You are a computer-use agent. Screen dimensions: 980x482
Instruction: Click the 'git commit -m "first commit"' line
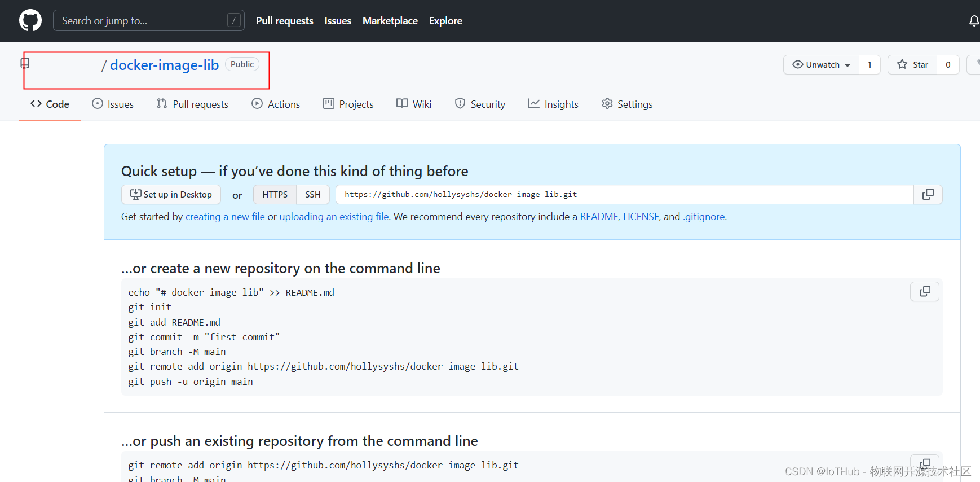(204, 337)
